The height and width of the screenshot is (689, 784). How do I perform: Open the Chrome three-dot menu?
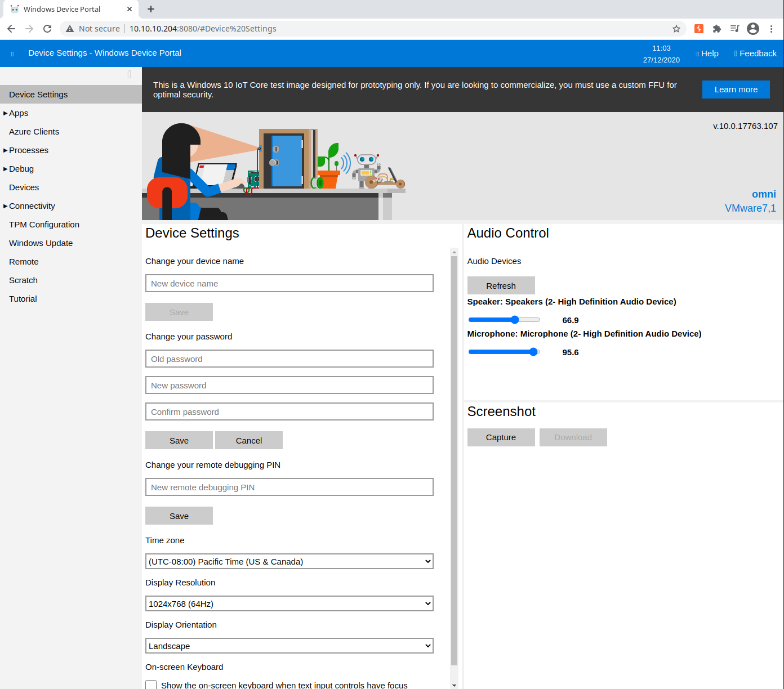(x=771, y=29)
